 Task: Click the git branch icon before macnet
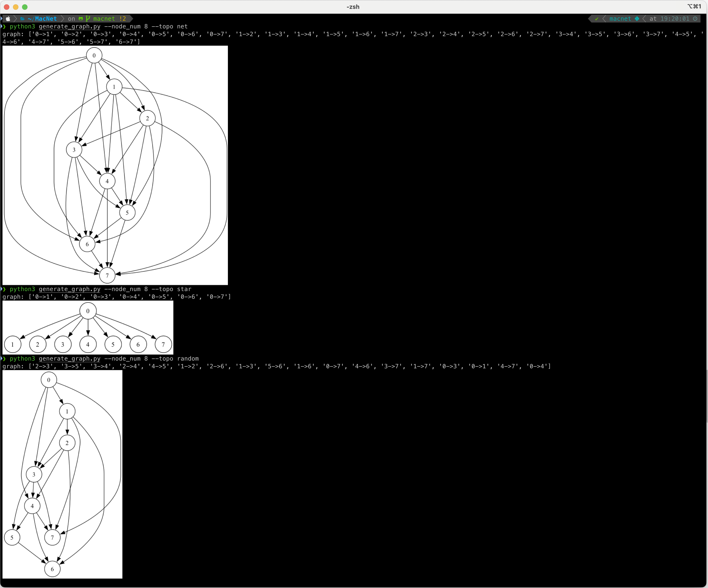[88, 19]
